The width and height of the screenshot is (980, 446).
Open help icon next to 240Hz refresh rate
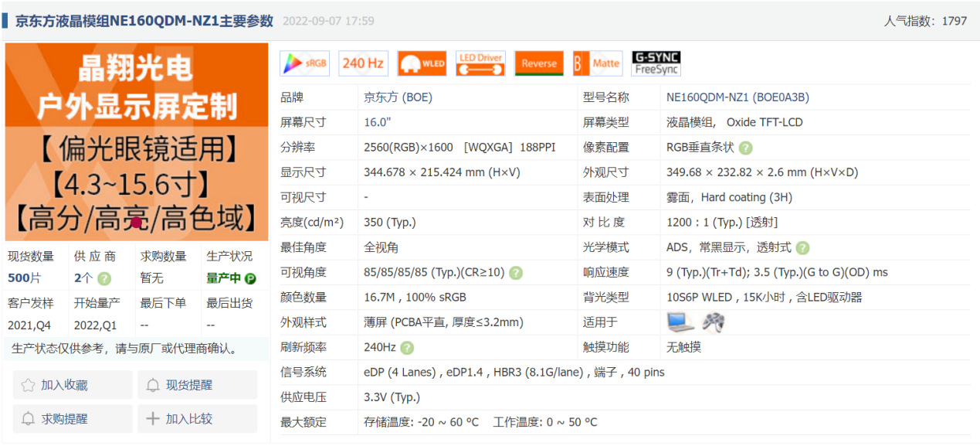tap(407, 348)
